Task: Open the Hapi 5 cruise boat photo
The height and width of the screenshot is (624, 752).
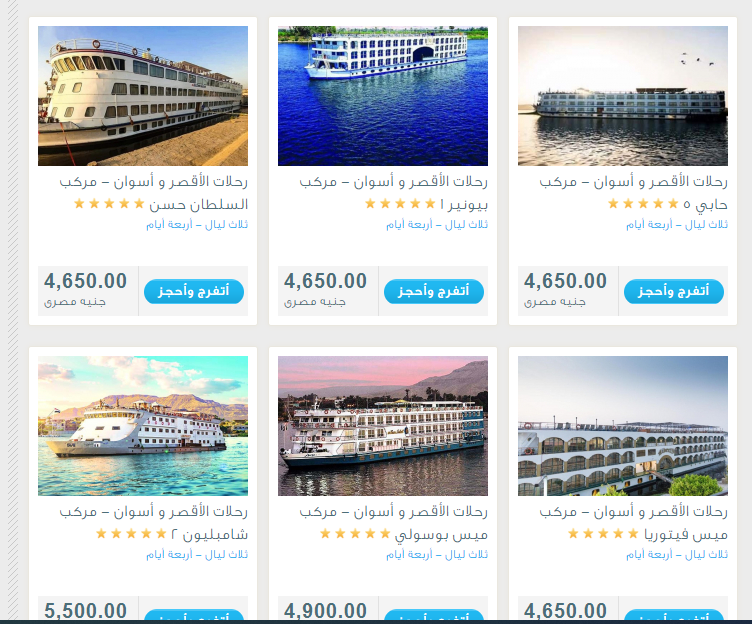Action: coord(623,96)
